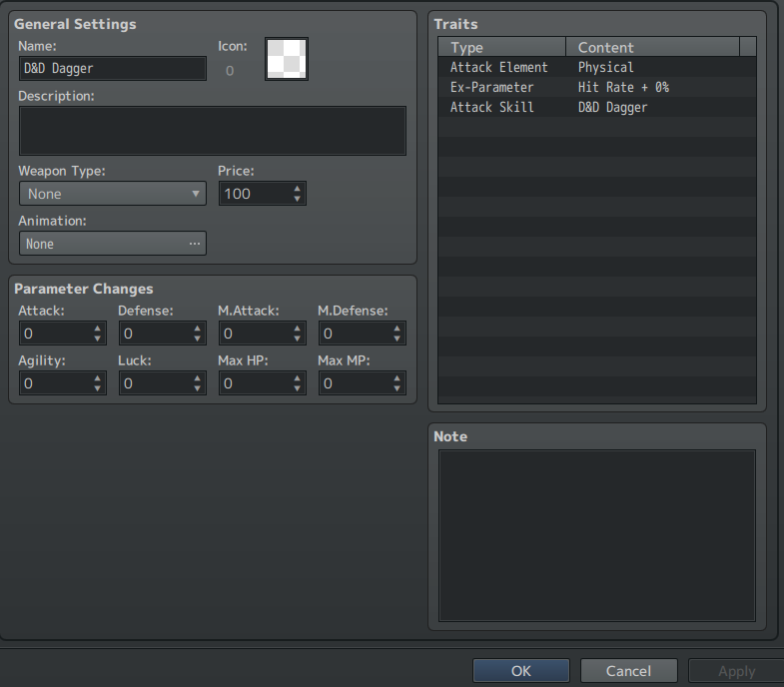Click the Content column header in Traits

(652, 47)
